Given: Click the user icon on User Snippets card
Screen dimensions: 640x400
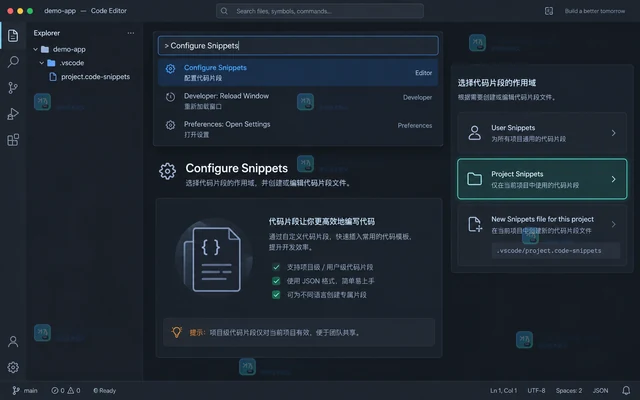Looking at the screenshot, I should point(474,133).
